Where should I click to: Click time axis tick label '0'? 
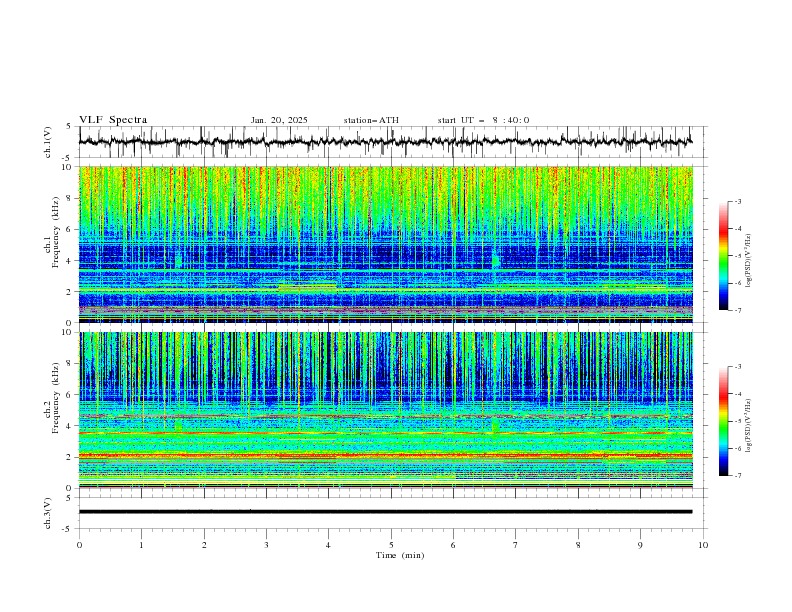coord(79,545)
